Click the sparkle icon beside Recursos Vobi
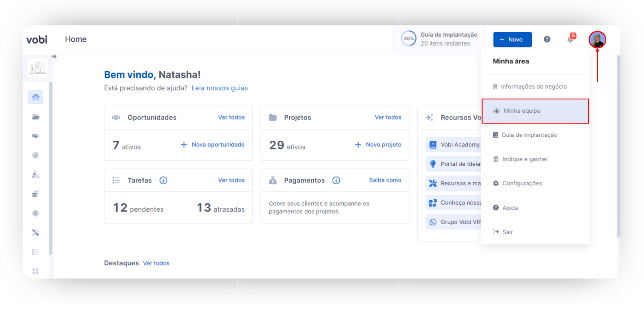This screenshot has width=644, height=314. 429,118
